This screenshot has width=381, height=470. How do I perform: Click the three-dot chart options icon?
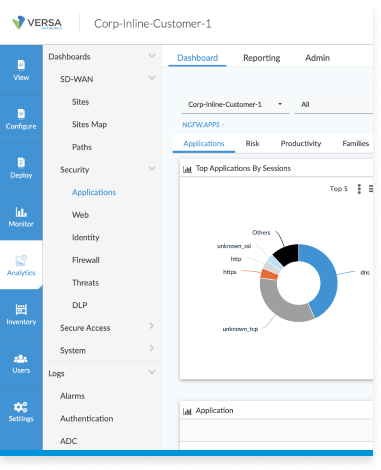point(359,189)
